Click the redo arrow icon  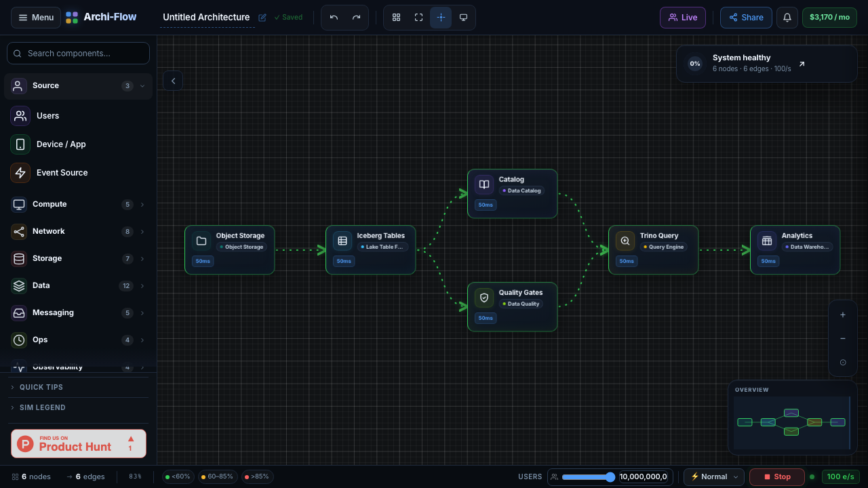click(x=356, y=18)
